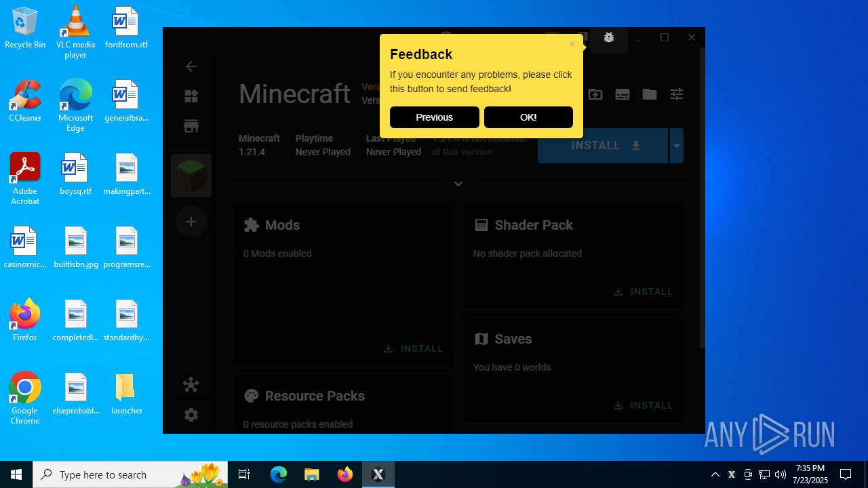Click the taskbar clock showing 7:35 PM
This screenshot has height=488, width=868.
(x=810, y=474)
